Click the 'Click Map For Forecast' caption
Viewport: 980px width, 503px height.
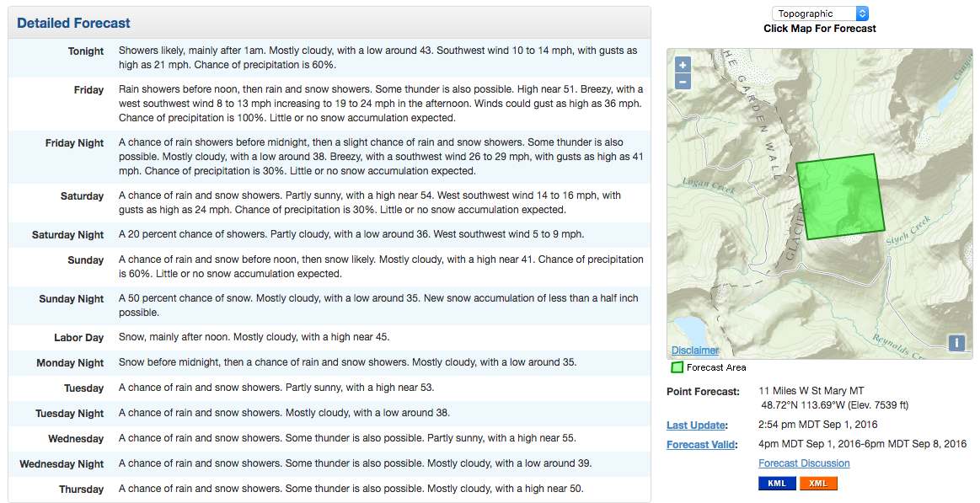819,28
